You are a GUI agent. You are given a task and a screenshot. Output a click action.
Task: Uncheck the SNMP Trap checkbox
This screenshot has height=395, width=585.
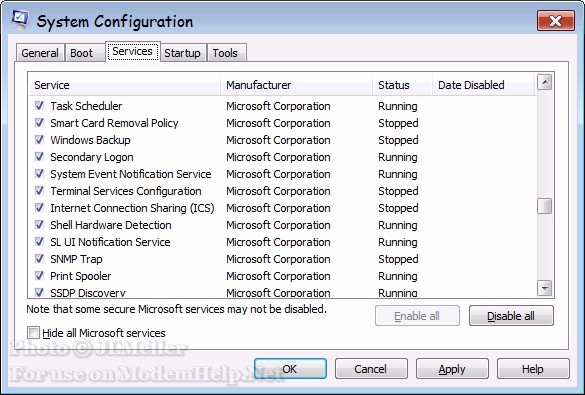(x=39, y=259)
